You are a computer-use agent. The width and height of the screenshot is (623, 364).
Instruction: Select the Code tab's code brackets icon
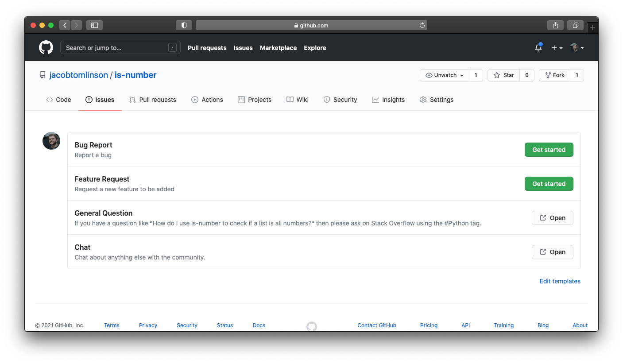pyautogui.click(x=50, y=100)
